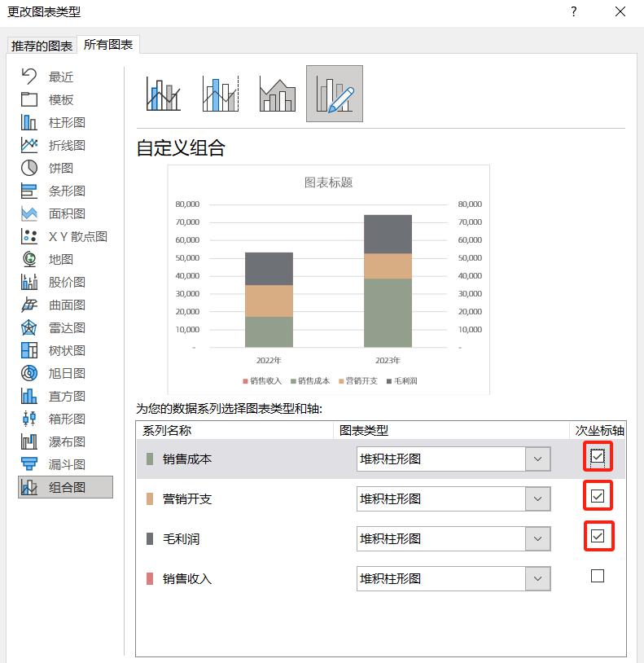
Task: Choose column-line on secondary axis subtype
Action: tap(221, 94)
